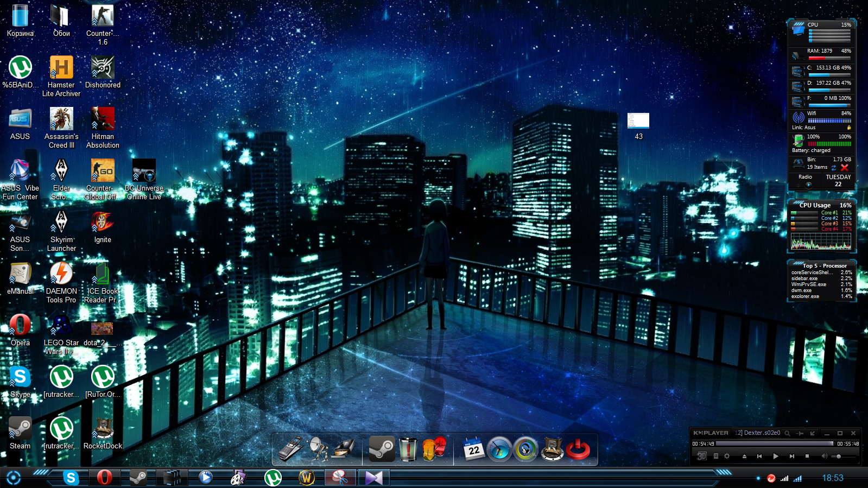
Task: Empty the Bin using the red X
Action: tap(844, 167)
